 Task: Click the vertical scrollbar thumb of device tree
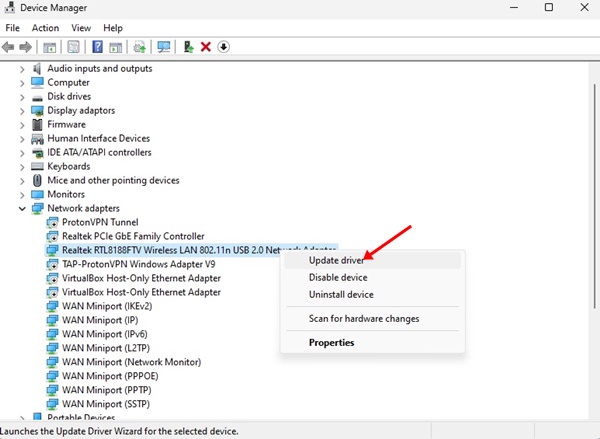[594, 196]
